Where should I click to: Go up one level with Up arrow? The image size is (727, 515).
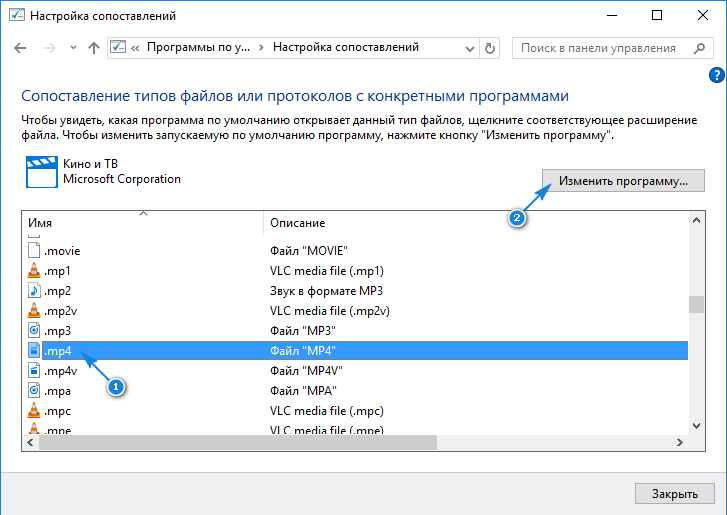[x=93, y=48]
